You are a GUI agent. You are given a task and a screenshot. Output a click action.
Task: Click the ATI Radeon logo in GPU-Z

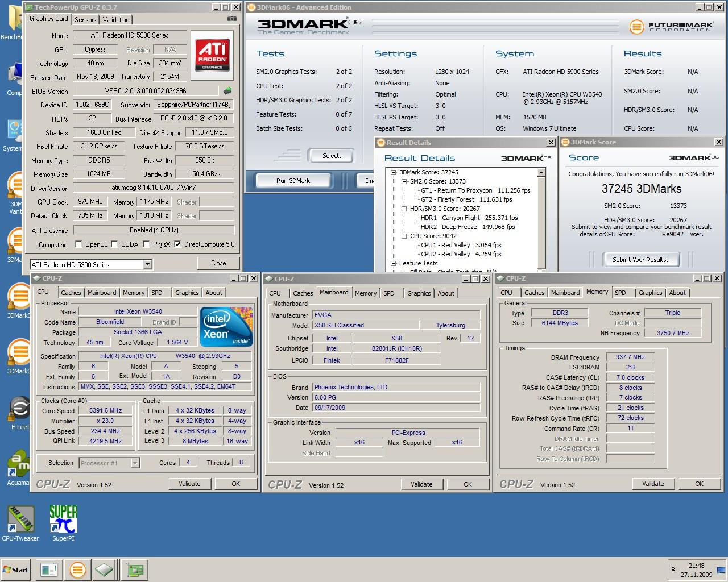coord(212,55)
